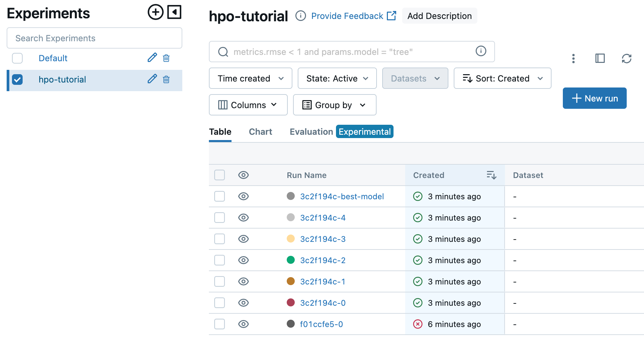Open the Group by dropdown
Viewport: 644px width, 338px height.
coord(335,105)
